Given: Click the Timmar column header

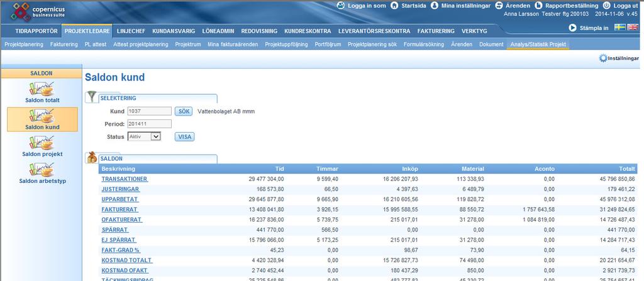Looking at the screenshot, I should (x=327, y=169).
